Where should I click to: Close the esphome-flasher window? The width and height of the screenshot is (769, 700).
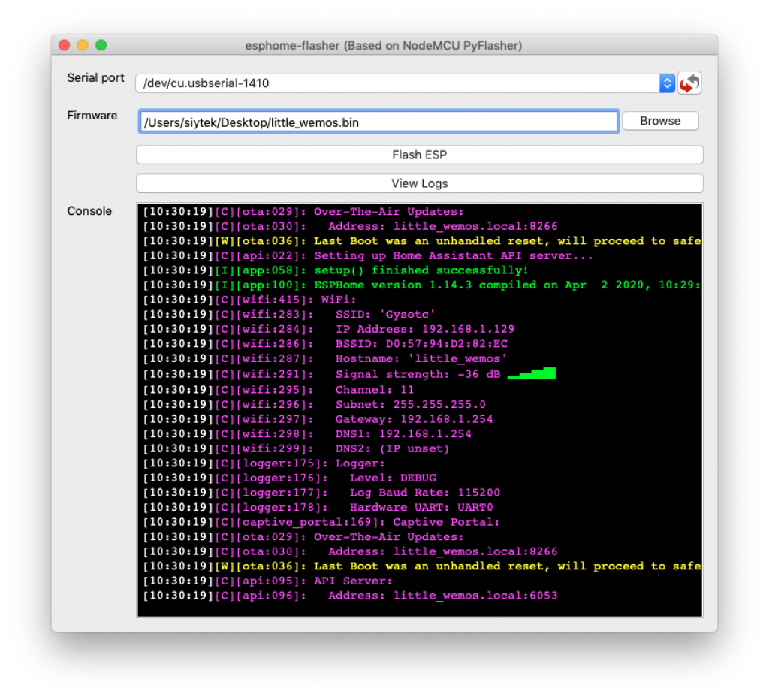(x=65, y=45)
